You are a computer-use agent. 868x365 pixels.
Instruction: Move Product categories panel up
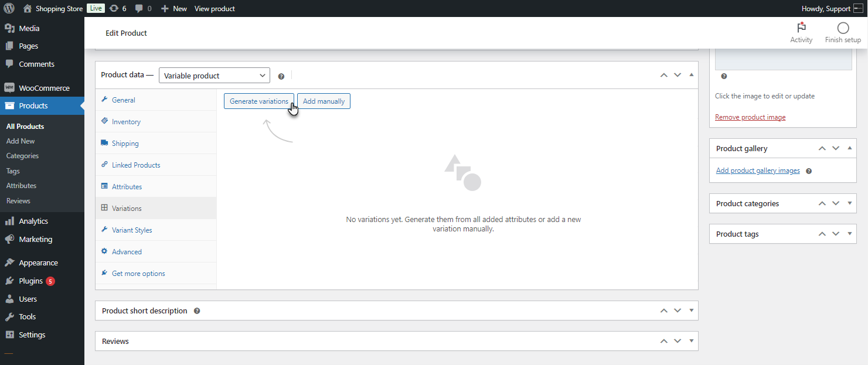tap(822, 203)
